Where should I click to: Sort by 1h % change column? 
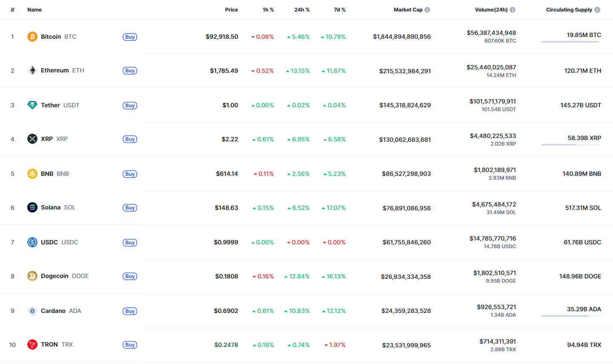(x=268, y=10)
